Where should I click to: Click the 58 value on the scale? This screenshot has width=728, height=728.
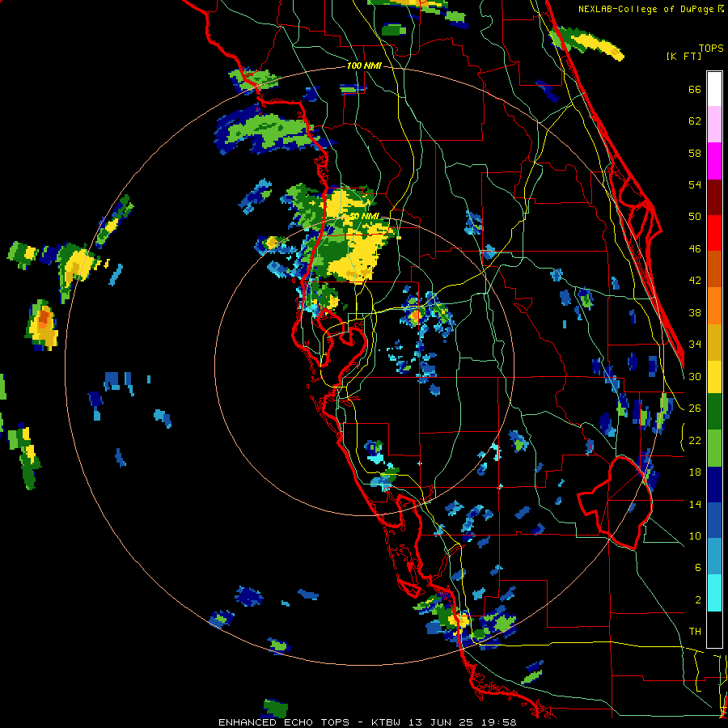coord(695,153)
